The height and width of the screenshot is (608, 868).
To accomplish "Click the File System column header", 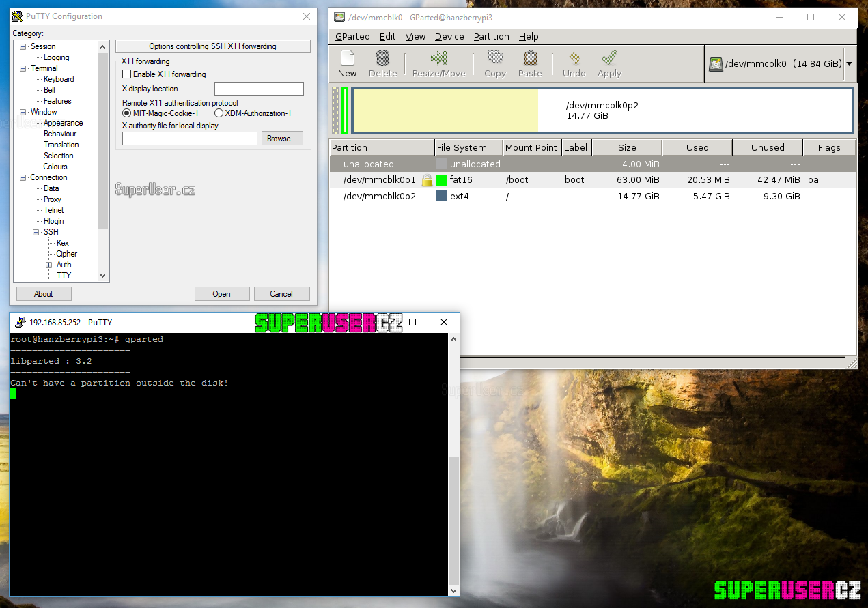I will (x=468, y=147).
